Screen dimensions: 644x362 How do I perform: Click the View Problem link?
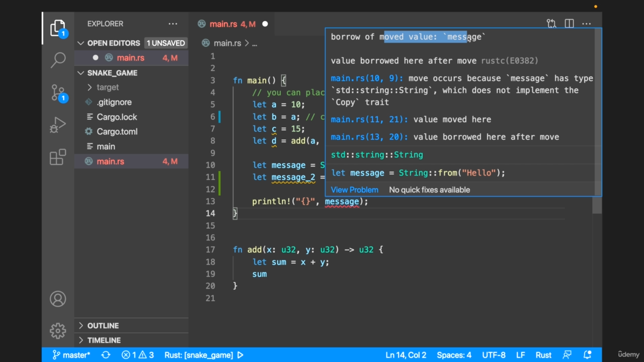(x=354, y=190)
